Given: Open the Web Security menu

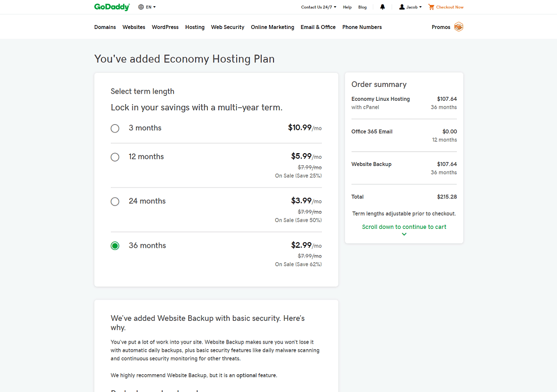Looking at the screenshot, I should [x=228, y=27].
